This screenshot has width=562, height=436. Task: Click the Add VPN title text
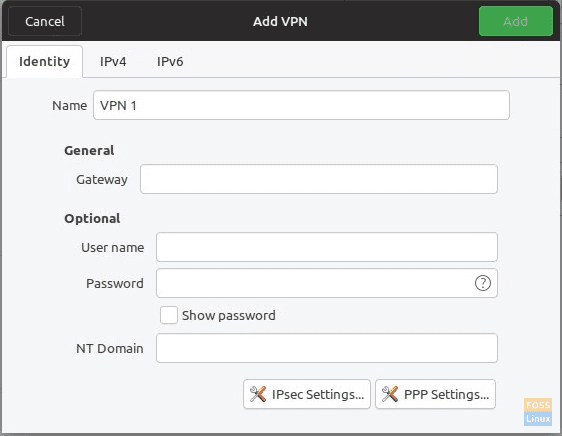point(280,22)
